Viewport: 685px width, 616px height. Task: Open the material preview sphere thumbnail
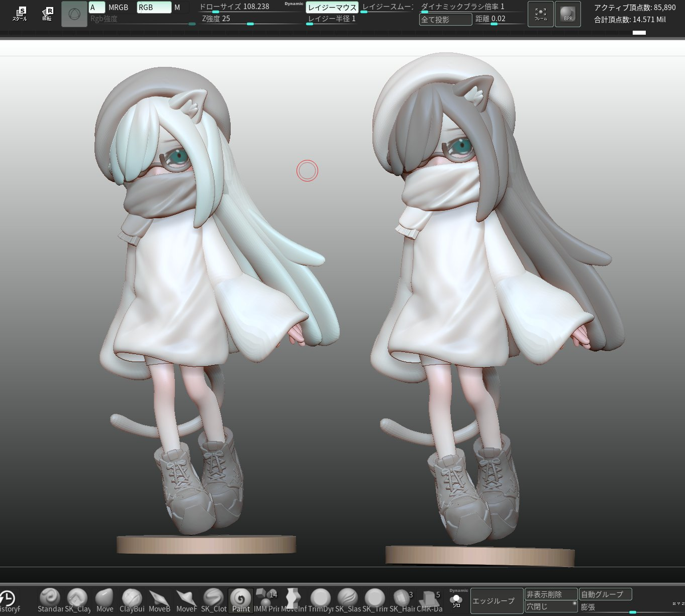point(74,14)
